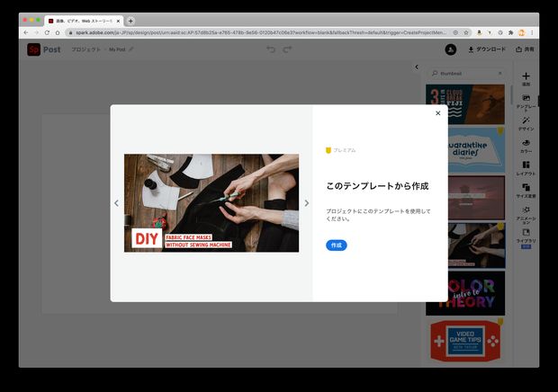Click the ダウンロード download button
558x392 pixels.
point(487,49)
